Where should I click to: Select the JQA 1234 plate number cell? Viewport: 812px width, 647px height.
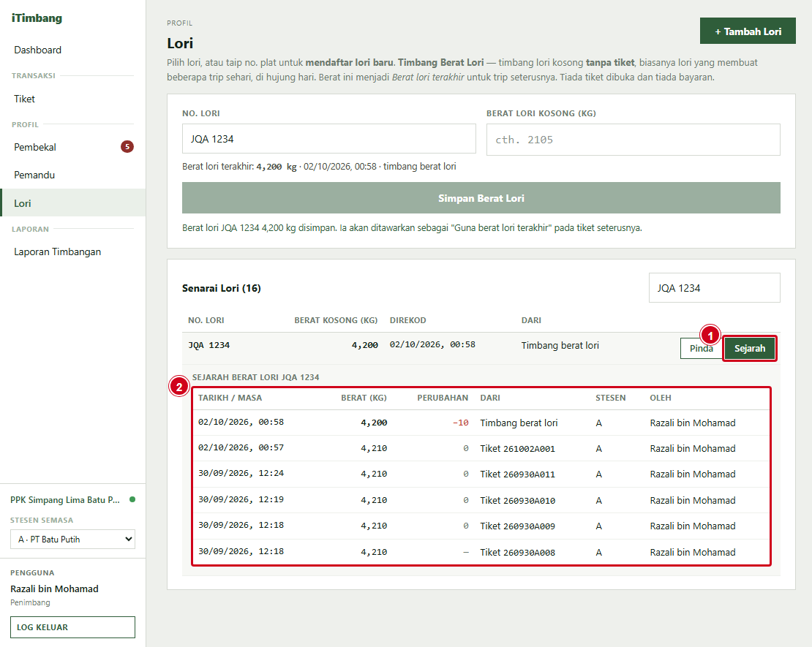coord(208,345)
